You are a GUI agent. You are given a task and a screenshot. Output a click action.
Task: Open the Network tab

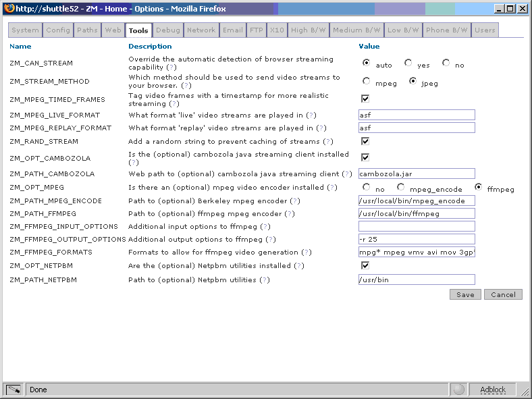coord(201,30)
